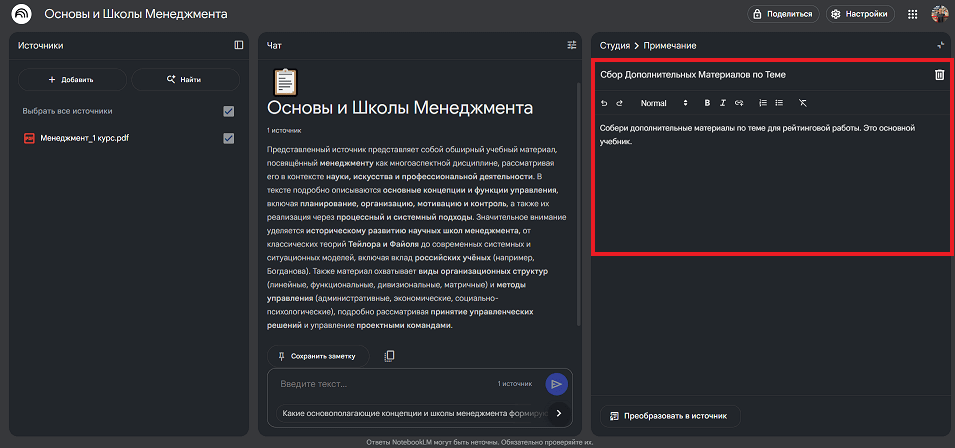Viewport: 955px width, 448px height.
Task: Click the 'Введите текст' chat input
Action: [x=385, y=384]
